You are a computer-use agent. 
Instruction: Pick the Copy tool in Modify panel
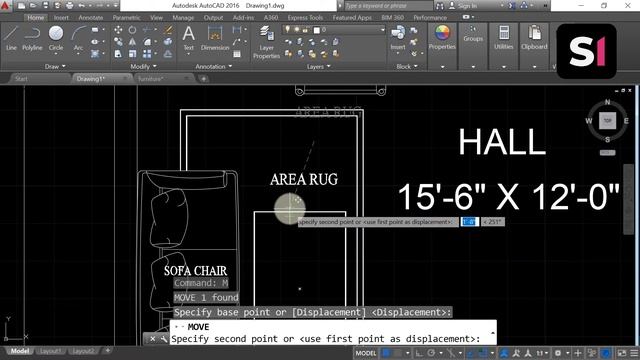click(x=118, y=42)
